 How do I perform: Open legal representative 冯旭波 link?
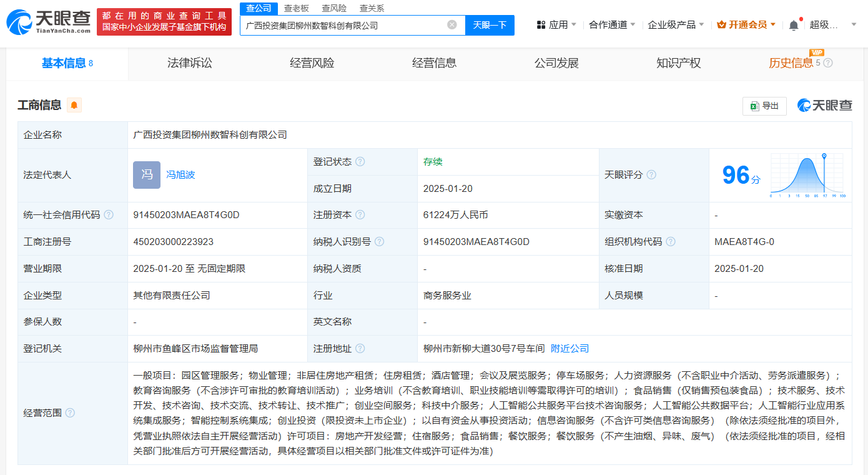click(x=180, y=175)
